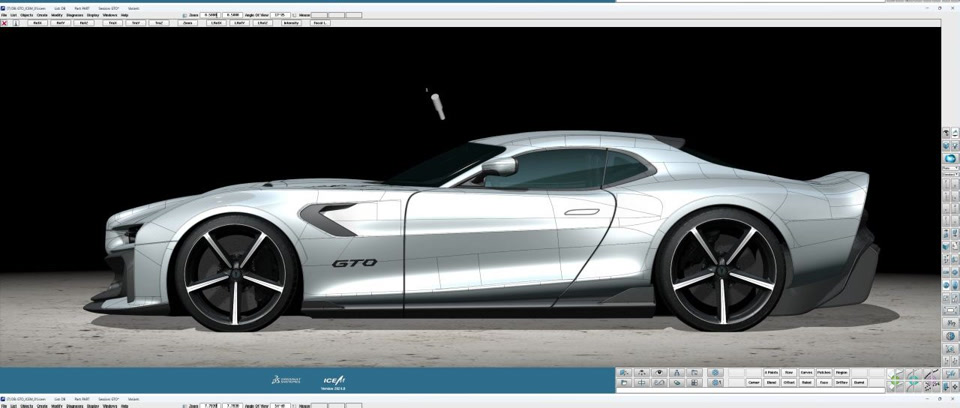Click the chain link icon in bottom toolbar

pyautogui.click(x=659, y=382)
